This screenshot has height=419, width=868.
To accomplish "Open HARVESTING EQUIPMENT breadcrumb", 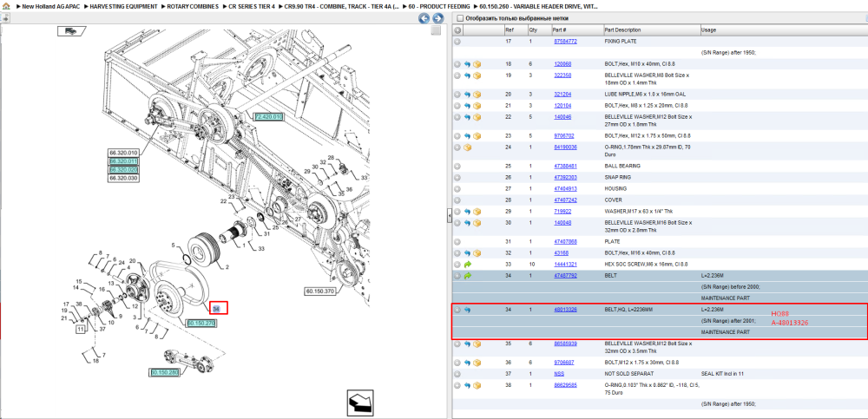I will [123, 7].
